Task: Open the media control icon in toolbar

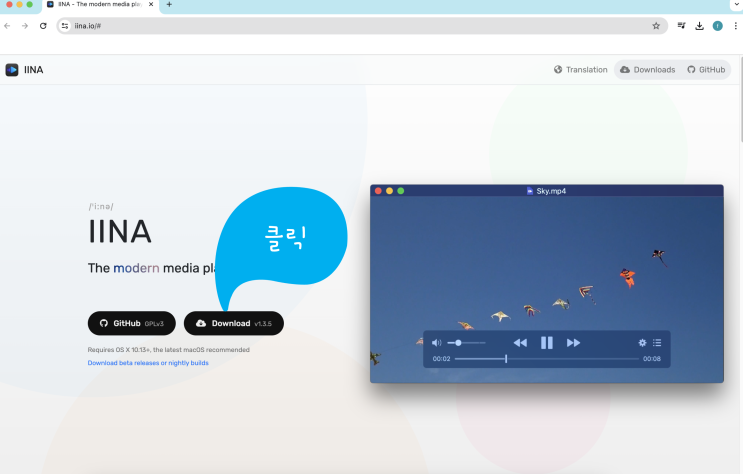Action: pyautogui.click(x=681, y=26)
